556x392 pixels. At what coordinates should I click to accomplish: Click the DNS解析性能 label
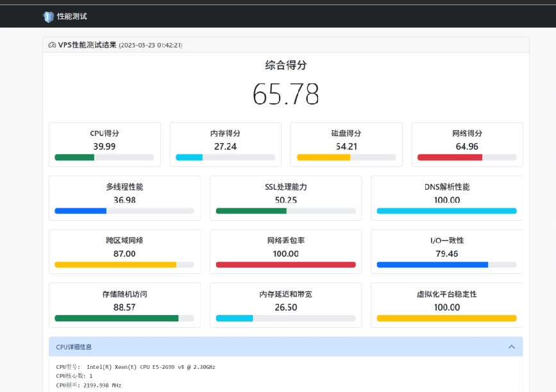coord(447,187)
